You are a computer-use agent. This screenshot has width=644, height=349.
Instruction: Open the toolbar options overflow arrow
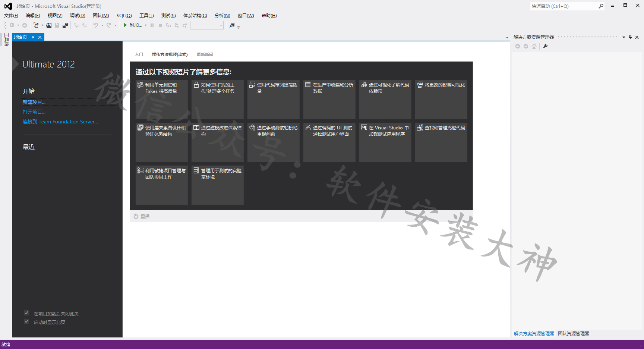(x=239, y=27)
